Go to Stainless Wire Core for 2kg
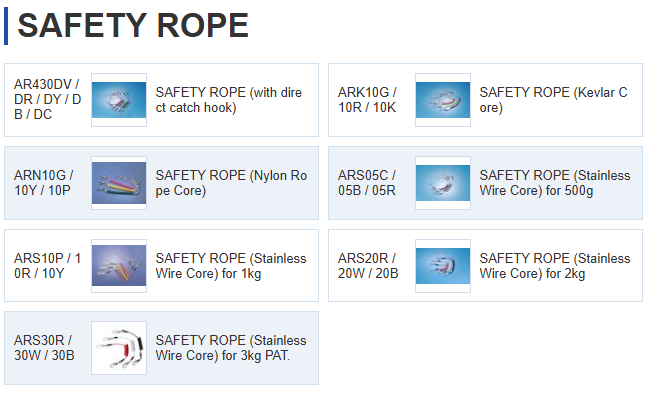The image size is (657, 398). [x=555, y=266]
